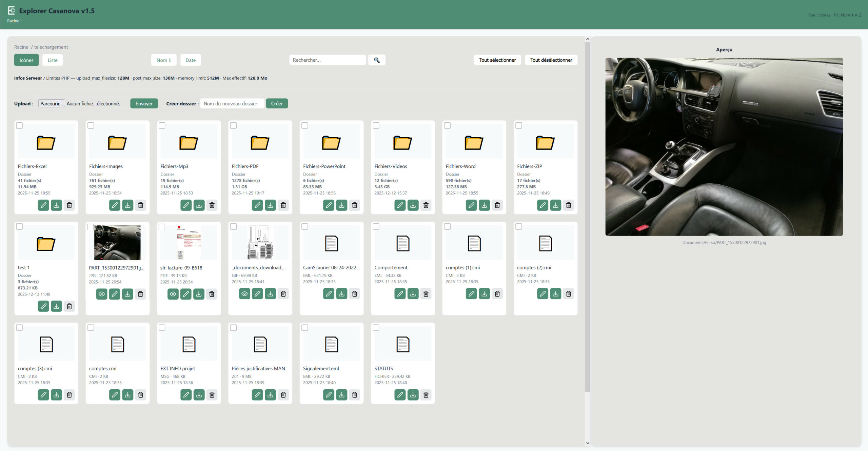Viewport: 868px width, 451px height.
Task: Check the Fichiers-Mp3 folder checkbox
Action: tap(162, 125)
